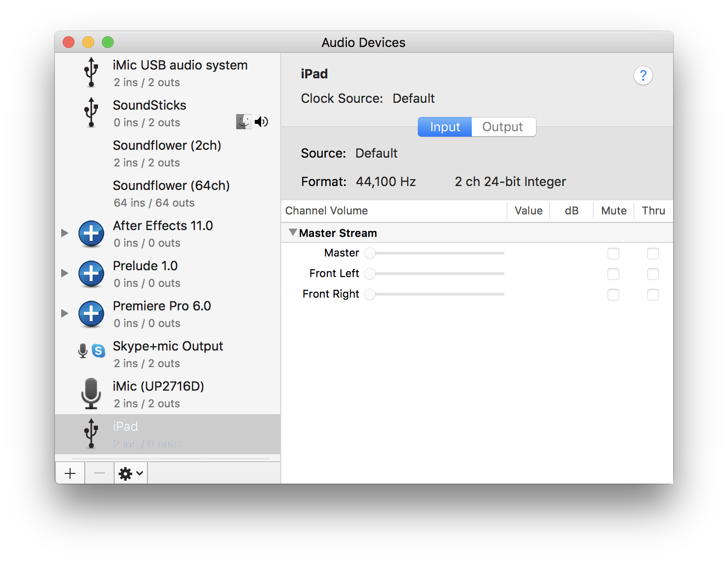
Task: Mute the Front Left channel
Action: [x=613, y=274]
